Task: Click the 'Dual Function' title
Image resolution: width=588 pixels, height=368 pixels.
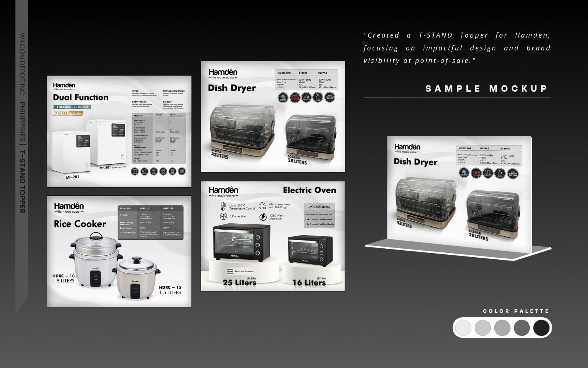Action: pyautogui.click(x=81, y=97)
